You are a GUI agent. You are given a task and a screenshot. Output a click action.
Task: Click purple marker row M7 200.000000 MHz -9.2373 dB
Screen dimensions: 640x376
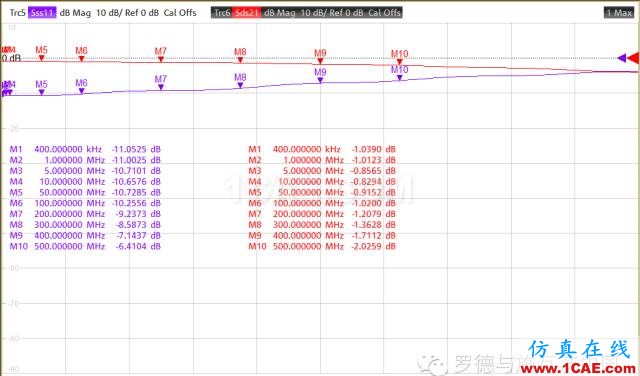tap(85, 214)
